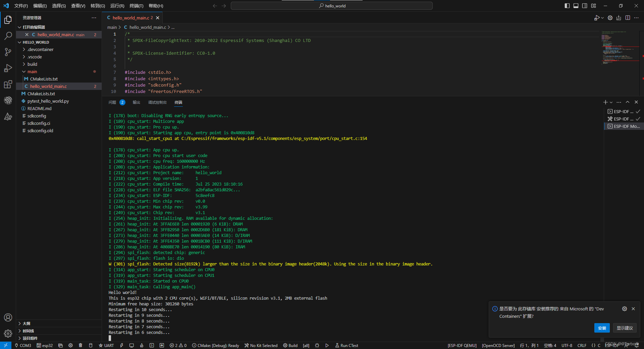Open the Run and Debug view
This screenshot has height=349, width=644.
click(x=8, y=68)
